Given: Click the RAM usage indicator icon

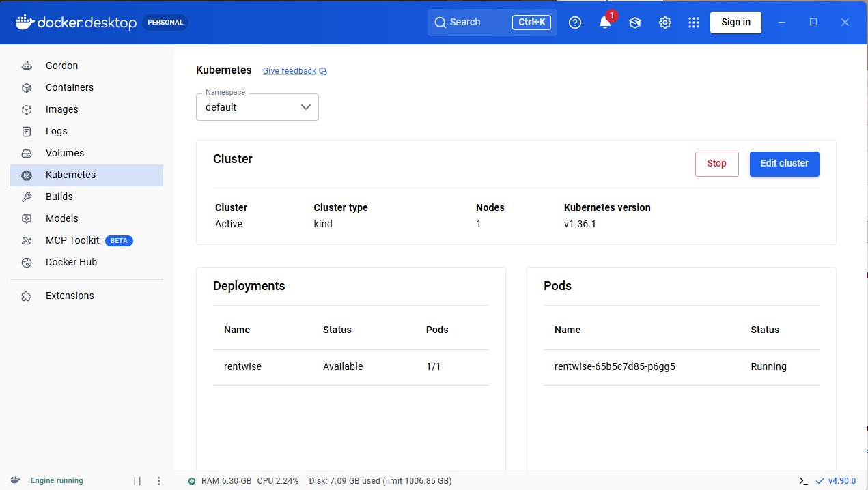Looking at the screenshot, I should [x=192, y=481].
